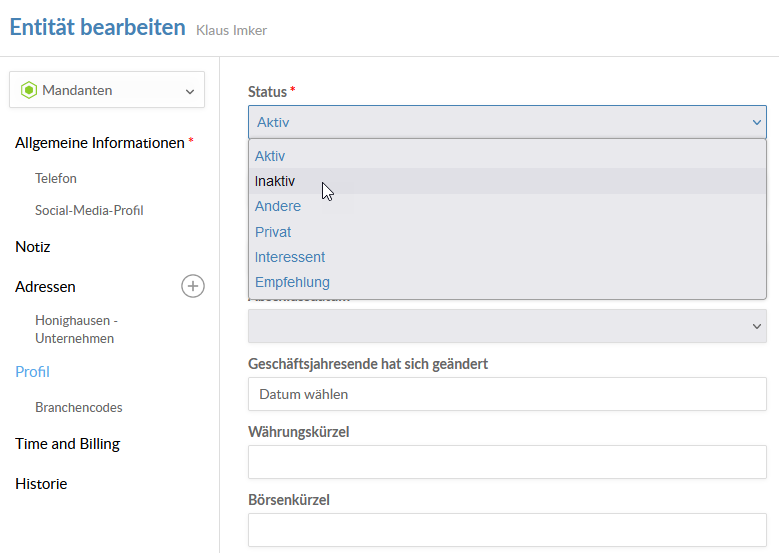Open the Telefon subsection
779x553 pixels.
[x=56, y=178]
